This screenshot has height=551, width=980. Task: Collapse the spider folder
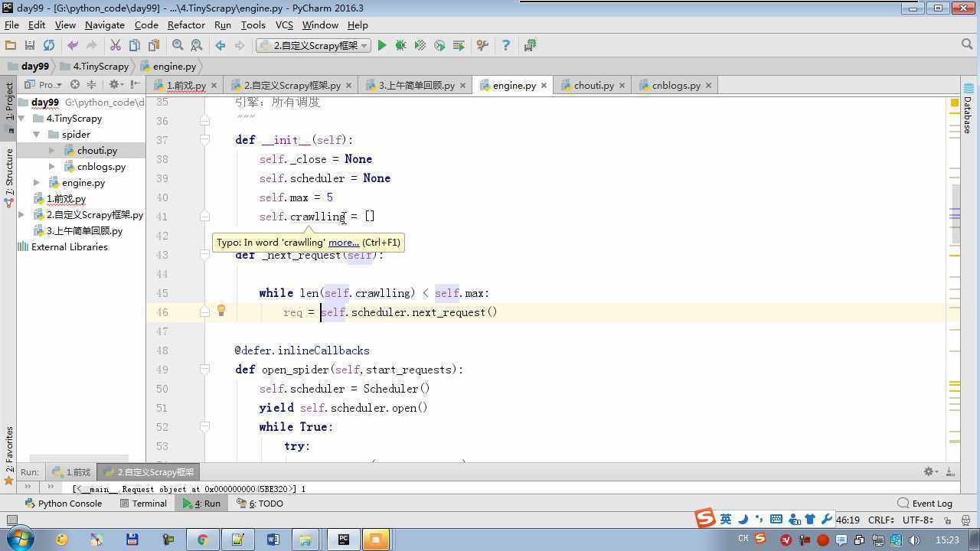click(x=36, y=135)
